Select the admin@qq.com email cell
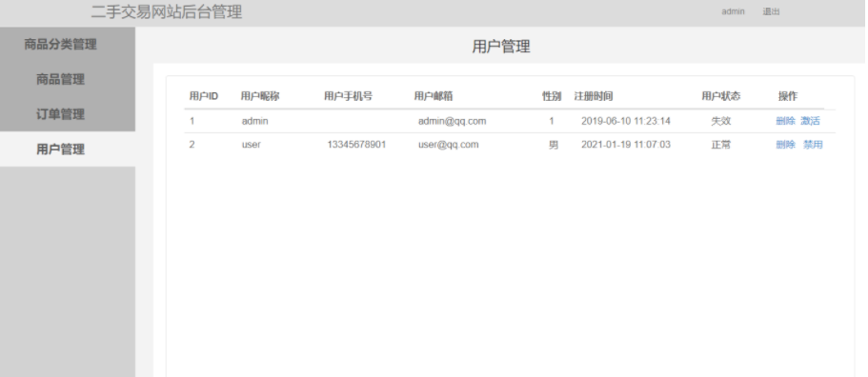868x377 pixels. pos(452,121)
